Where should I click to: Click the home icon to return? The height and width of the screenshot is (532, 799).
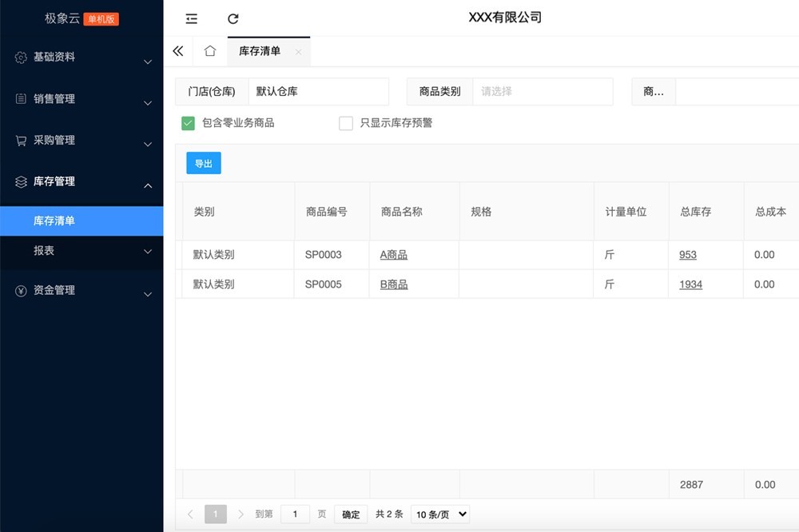[x=209, y=50]
